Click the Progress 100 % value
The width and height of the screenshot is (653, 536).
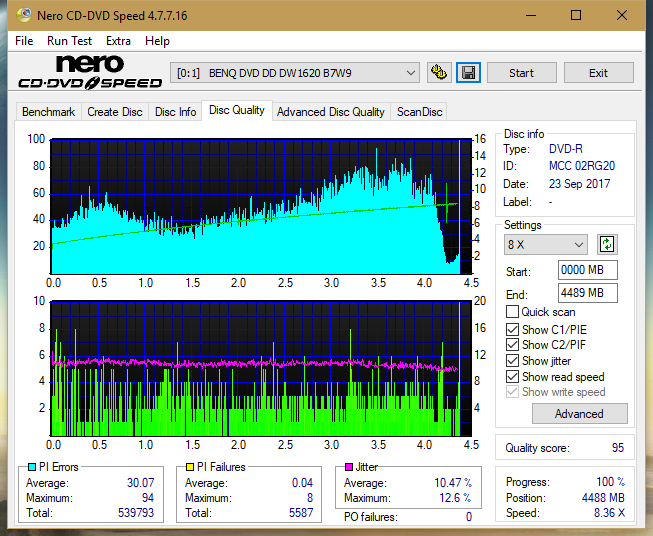(610, 482)
